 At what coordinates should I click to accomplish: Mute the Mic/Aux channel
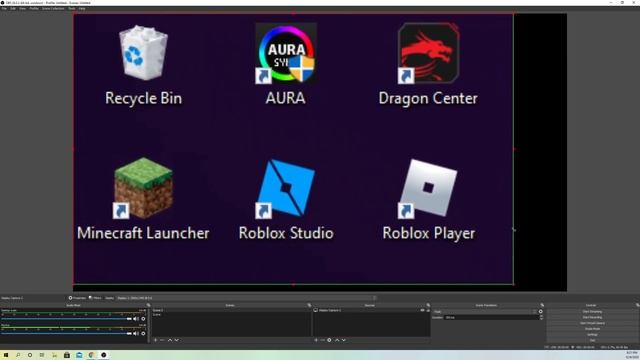(136, 333)
